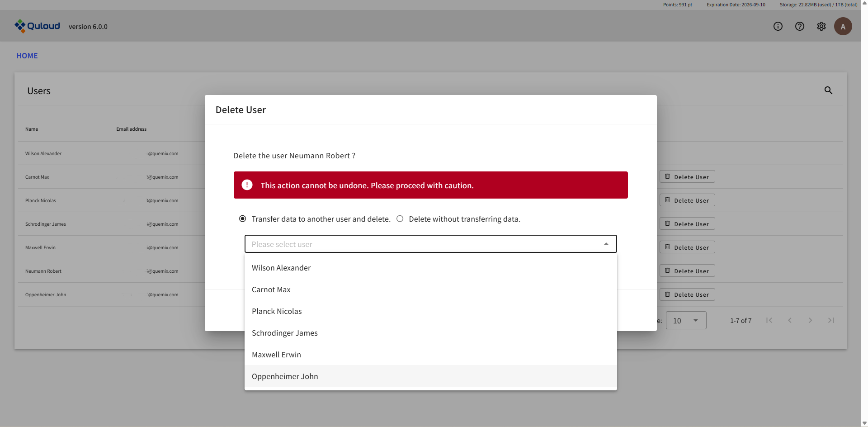Open settings gear icon

pyautogui.click(x=821, y=26)
